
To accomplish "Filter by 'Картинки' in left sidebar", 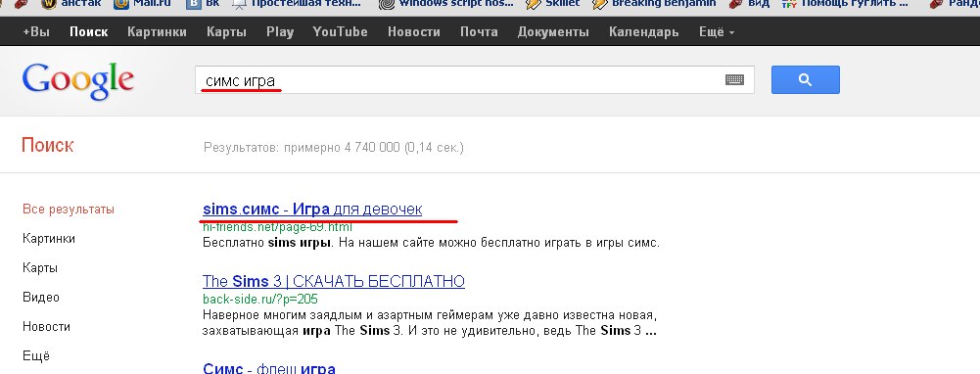I will pyautogui.click(x=49, y=238).
